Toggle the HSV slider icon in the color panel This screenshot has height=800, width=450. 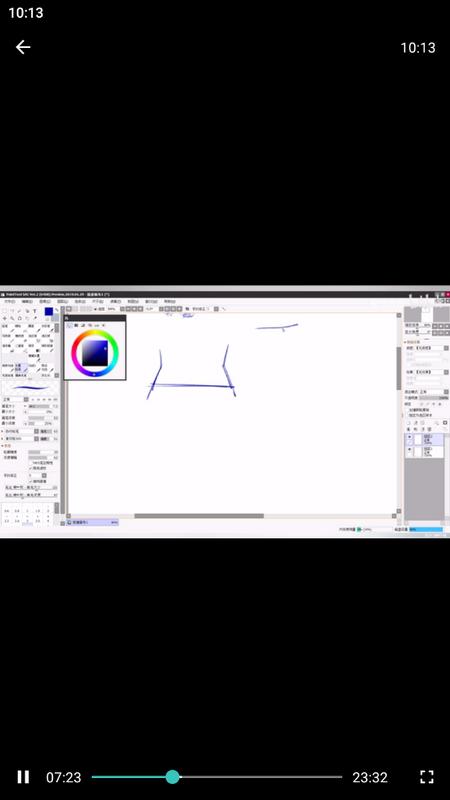click(x=83, y=325)
